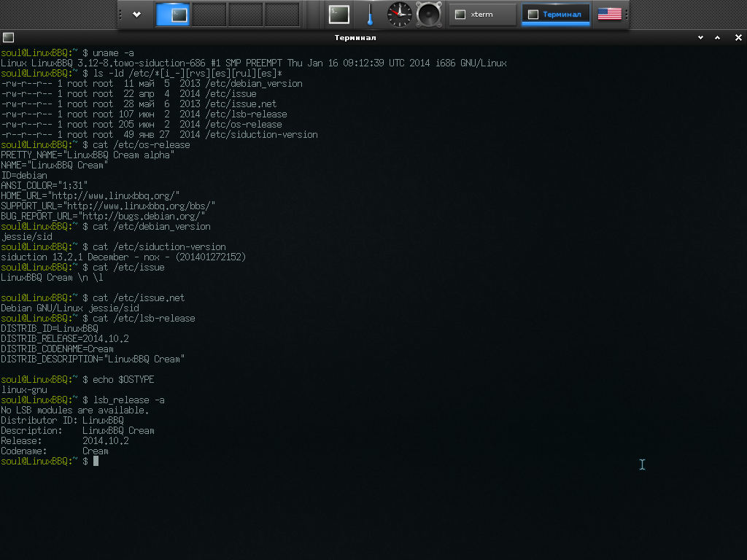The image size is (747, 560).
Task: Click the SUPPORT_URL linuxbbq.org/bbs line
Action: [108, 206]
